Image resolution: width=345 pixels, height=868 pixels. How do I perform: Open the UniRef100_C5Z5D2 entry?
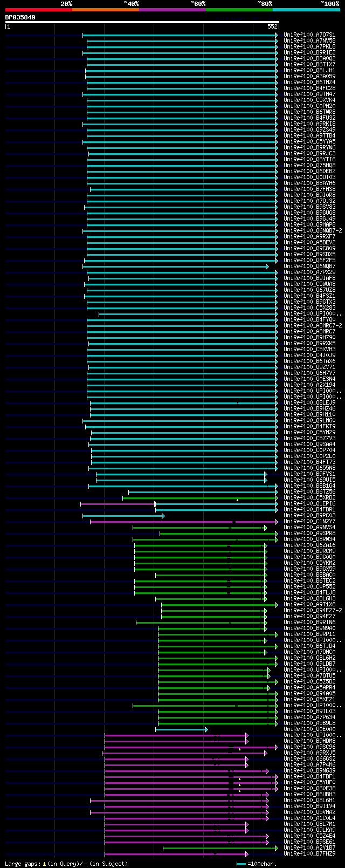309,682
